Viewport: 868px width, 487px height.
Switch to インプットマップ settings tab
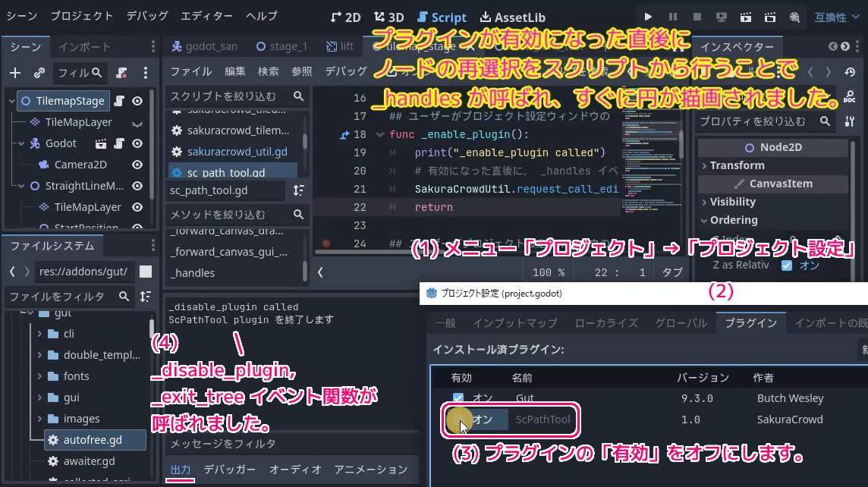515,323
